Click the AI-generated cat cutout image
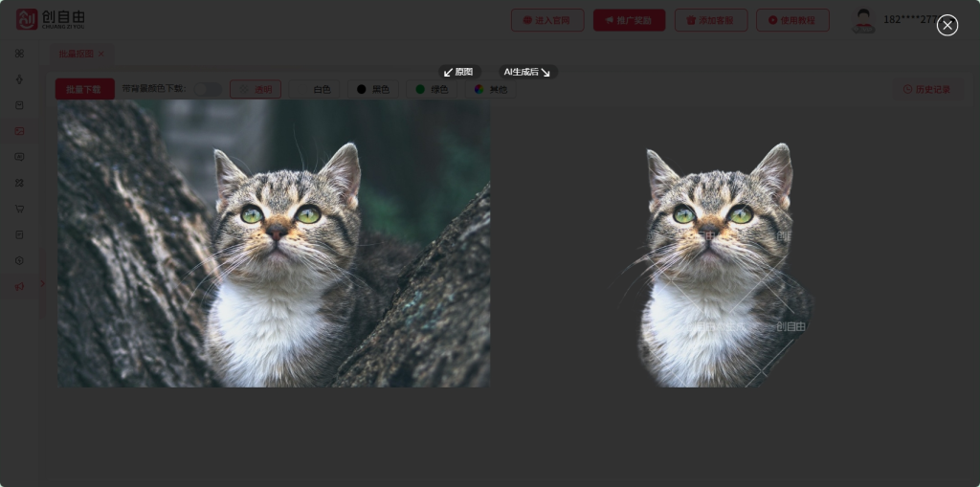Image resolution: width=980 pixels, height=487 pixels. (x=718, y=266)
